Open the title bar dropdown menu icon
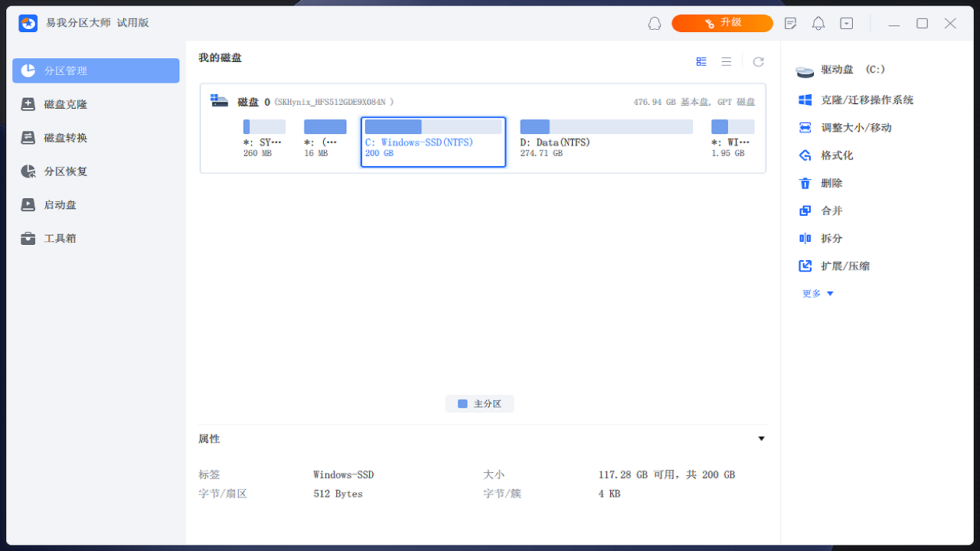 click(846, 24)
